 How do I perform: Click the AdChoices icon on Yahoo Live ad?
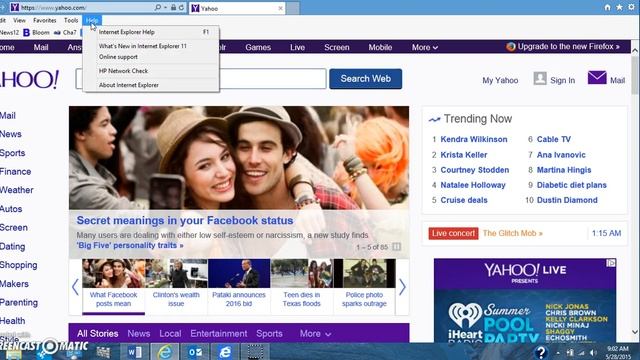click(x=611, y=263)
